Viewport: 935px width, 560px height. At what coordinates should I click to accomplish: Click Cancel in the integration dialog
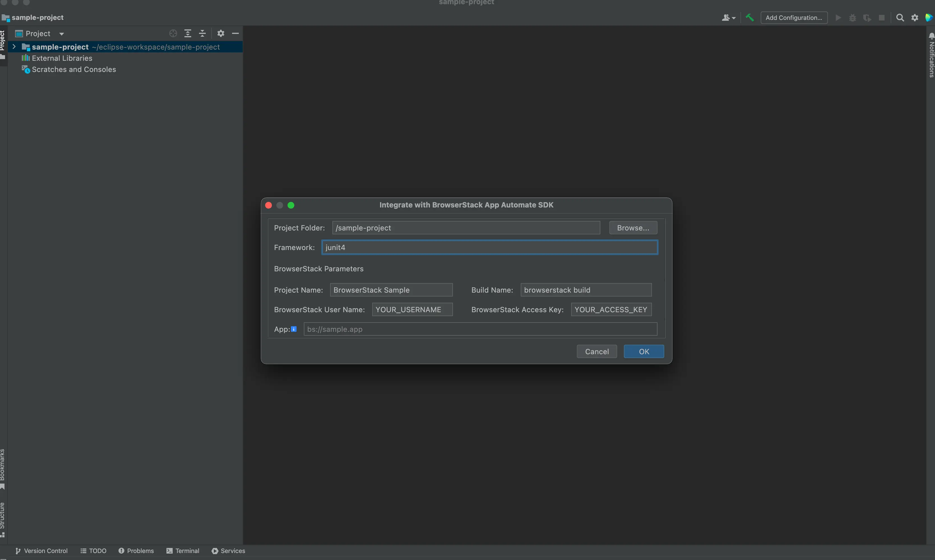(x=597, y=351)
